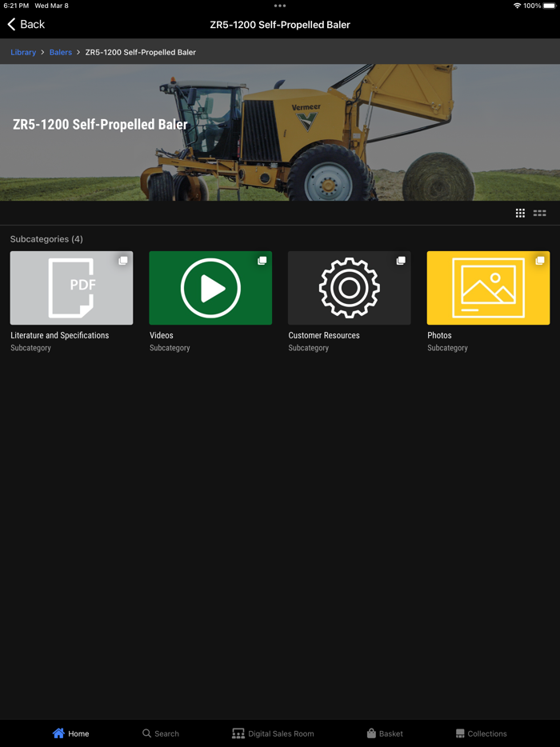Switch to list view layout

click(539, 213)
